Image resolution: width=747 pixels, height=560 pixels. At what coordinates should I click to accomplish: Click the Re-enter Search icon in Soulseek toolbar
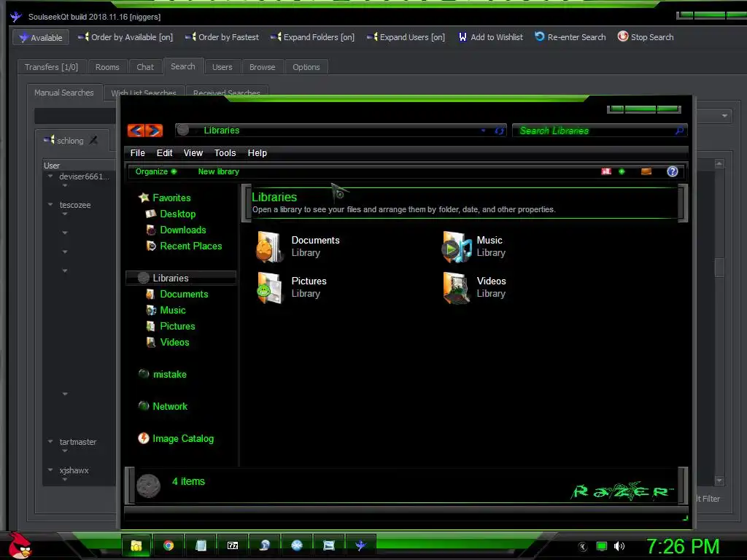click(539, 36)
